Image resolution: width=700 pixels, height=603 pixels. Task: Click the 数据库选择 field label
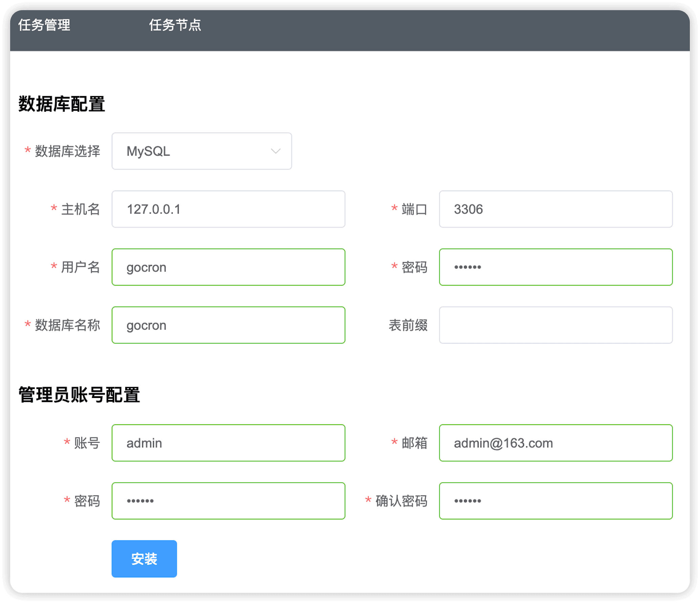coord(67,151)
